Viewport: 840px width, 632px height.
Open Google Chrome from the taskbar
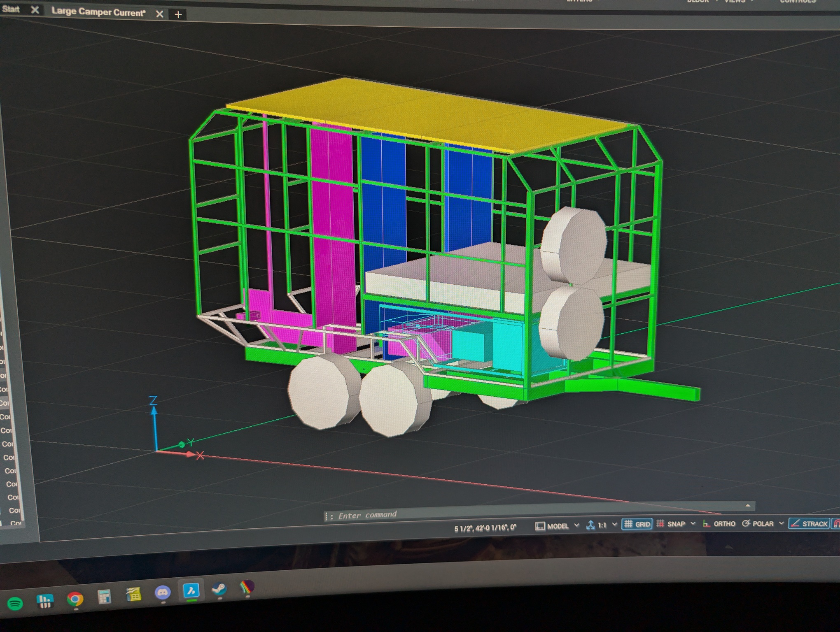tap(75, 599)
